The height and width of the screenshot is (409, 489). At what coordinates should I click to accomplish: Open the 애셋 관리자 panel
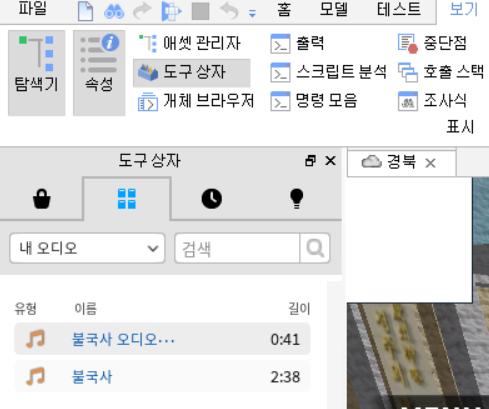click(x=190, y=43)
